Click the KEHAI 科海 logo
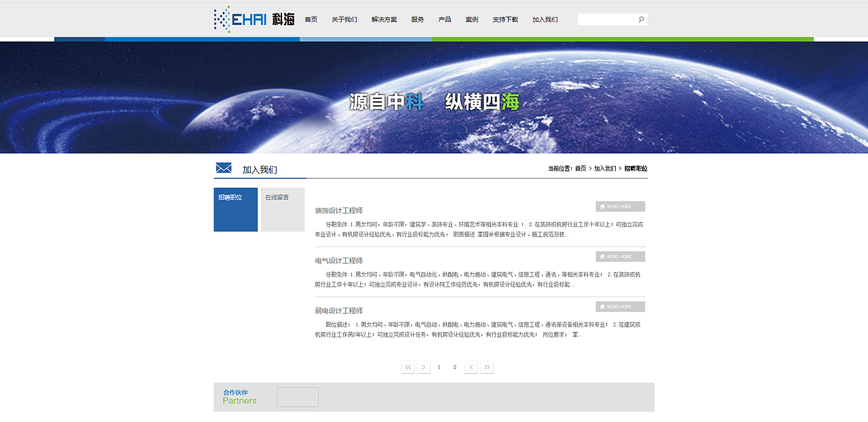 click(x=254, y=20)
